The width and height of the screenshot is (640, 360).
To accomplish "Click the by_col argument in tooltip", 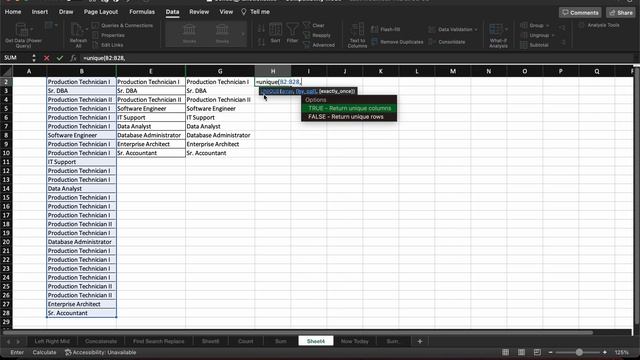I will pos(306,91).
